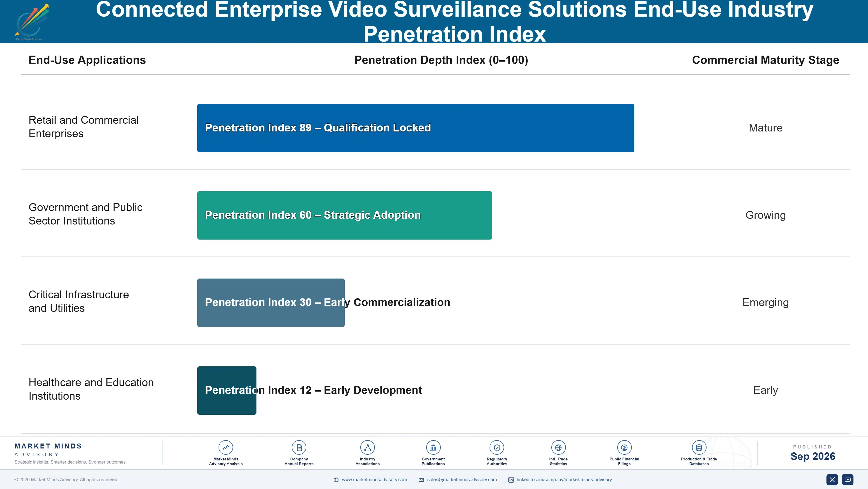
Task: Click the Industry Associations icon
Action: (x=367, y=447)
